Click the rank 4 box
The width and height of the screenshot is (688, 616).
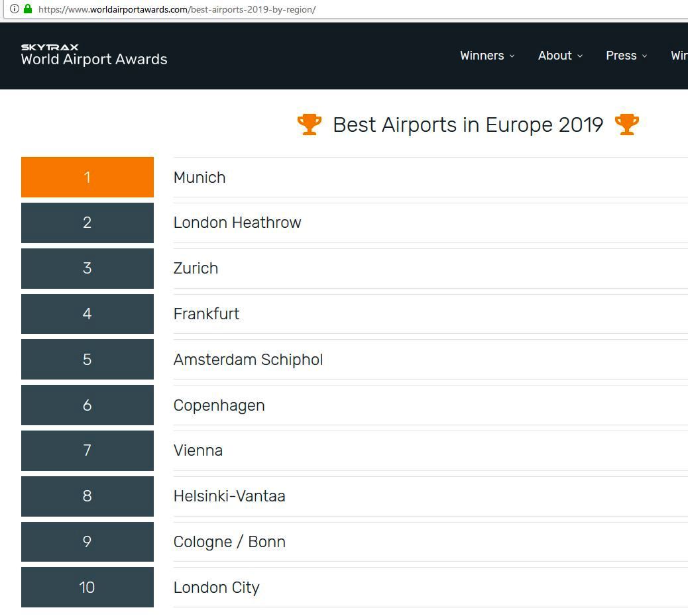tap(87, 314)
